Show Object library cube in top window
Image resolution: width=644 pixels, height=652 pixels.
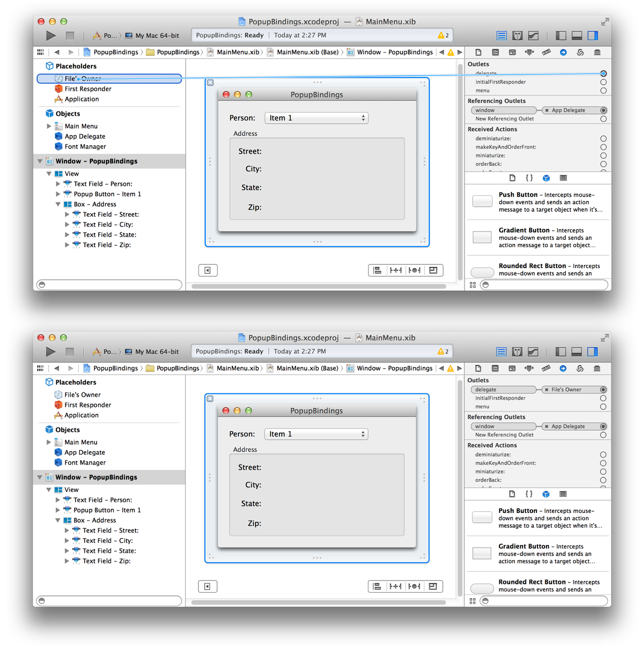pyautogui.click(x=546, y=178)
